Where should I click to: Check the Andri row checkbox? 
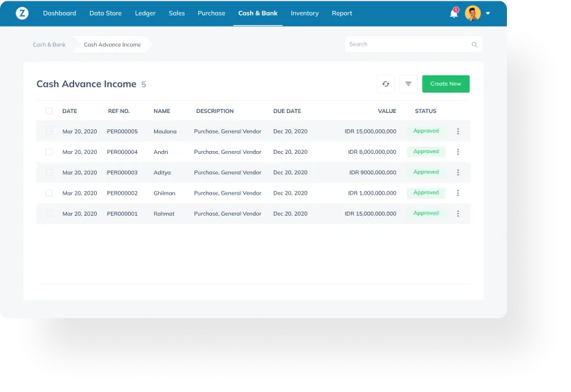tap(49, 152)
